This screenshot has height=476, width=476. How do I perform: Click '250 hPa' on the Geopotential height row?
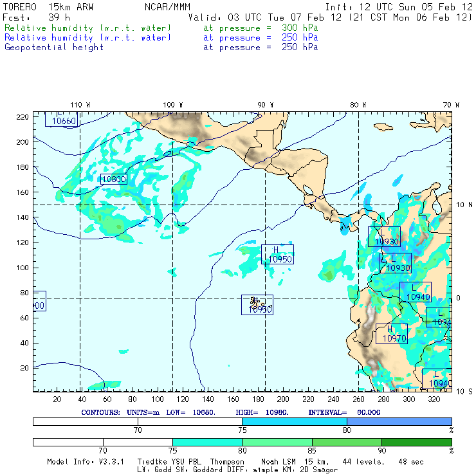(300, 48)
